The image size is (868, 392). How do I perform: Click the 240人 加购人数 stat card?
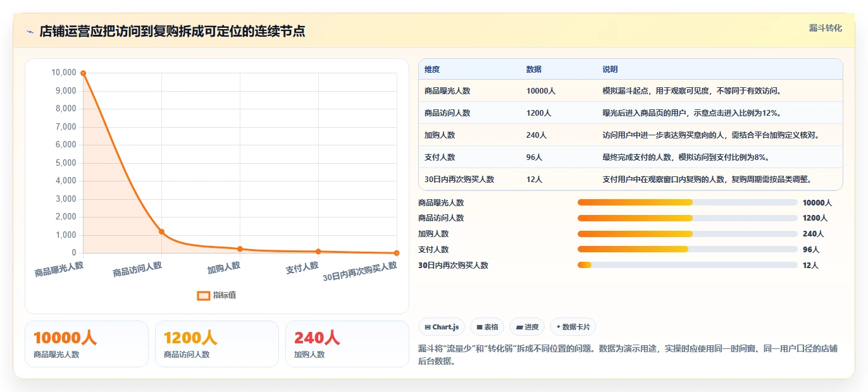pos(347,344)
